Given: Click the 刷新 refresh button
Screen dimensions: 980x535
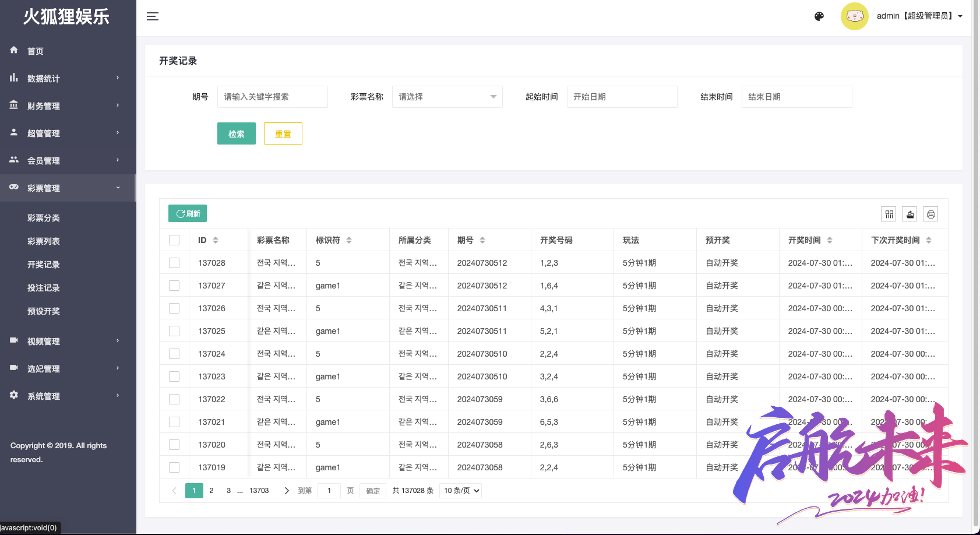Looking at the screenshot, I should pos(188,213).
